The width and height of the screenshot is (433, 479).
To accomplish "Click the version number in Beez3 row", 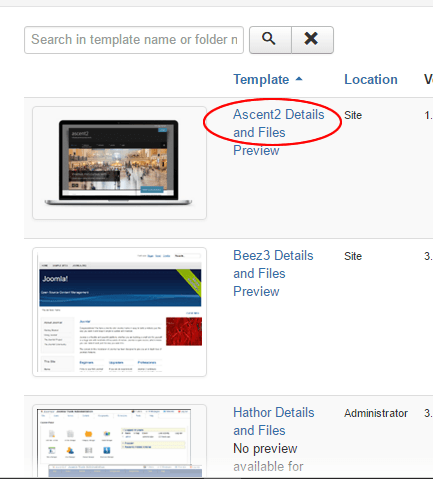I will 428,256.
